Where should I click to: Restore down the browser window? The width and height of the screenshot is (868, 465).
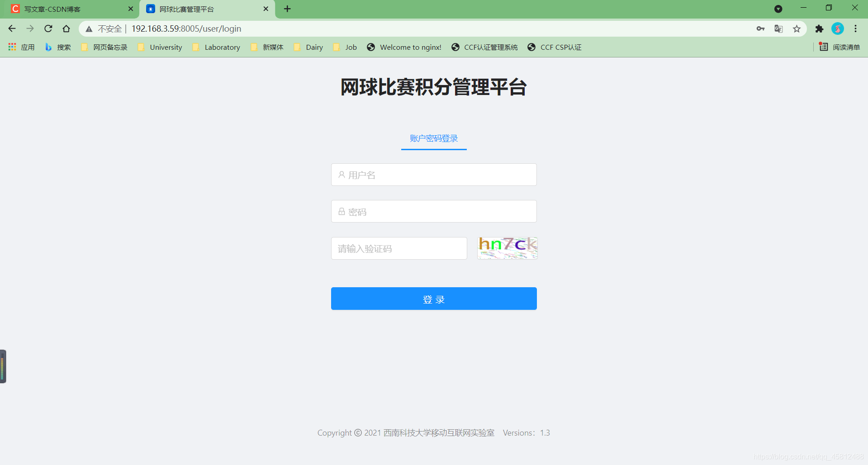coord(829,8)
